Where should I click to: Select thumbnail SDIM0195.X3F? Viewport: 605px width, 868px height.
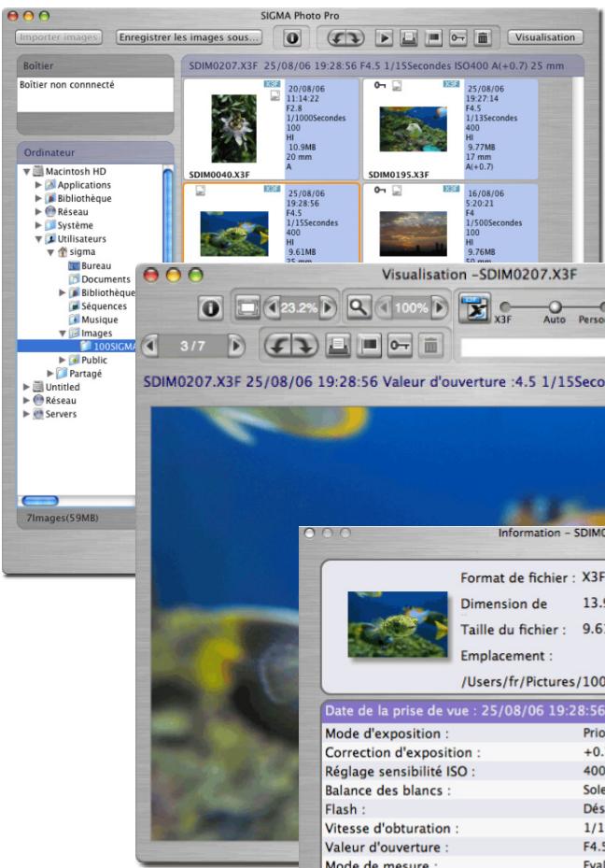tap(413, 128)
